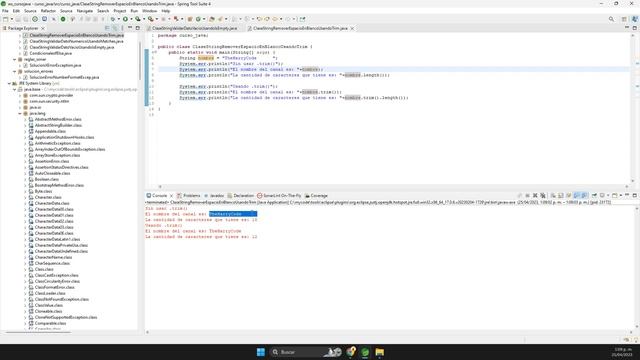Viewport: 640px width, 360px height.
Task: Open the Window menu
Action: tap(149, 11)
